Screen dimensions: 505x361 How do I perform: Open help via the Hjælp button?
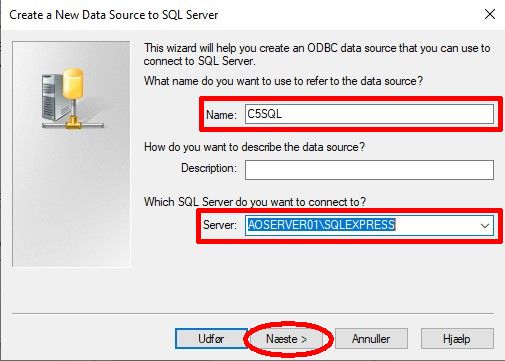tap(457, 339)
